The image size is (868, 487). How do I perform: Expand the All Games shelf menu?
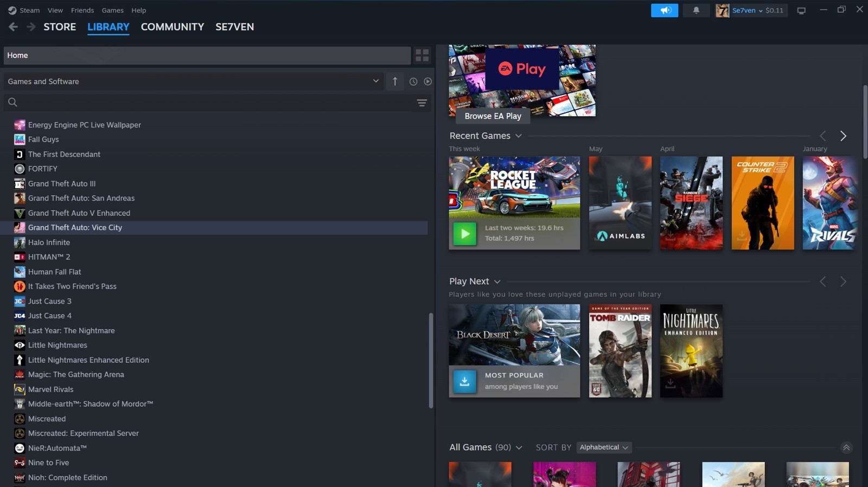point(519,447)
